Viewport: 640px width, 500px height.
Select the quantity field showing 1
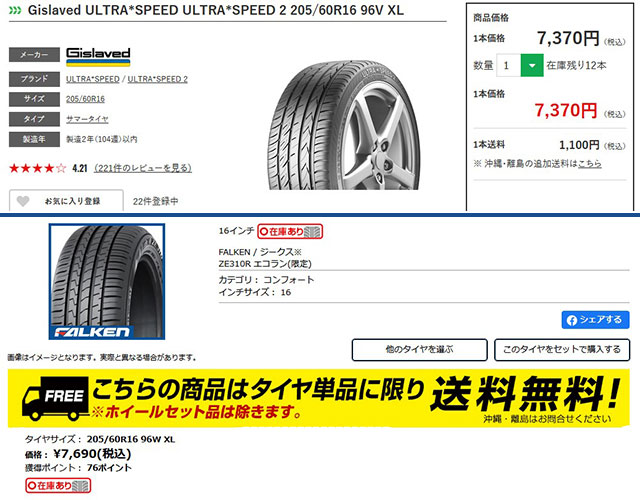tap(508, 65)
